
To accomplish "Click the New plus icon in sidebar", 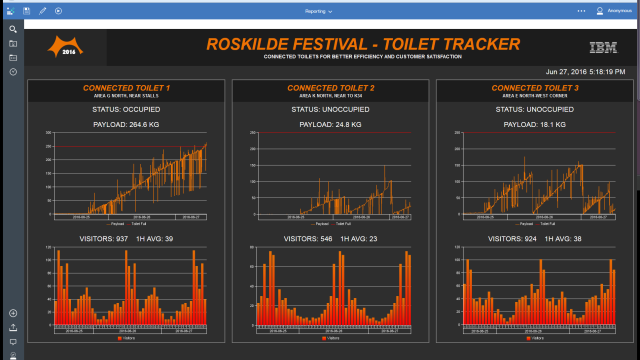I will click(x=13, y=313).
